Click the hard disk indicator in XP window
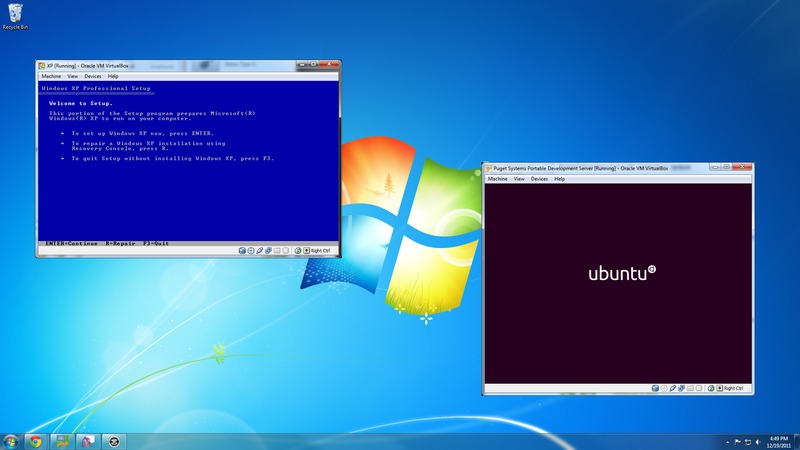Image resolution: width=800 pixels, height=450 pixels. (x=241, y=250)
